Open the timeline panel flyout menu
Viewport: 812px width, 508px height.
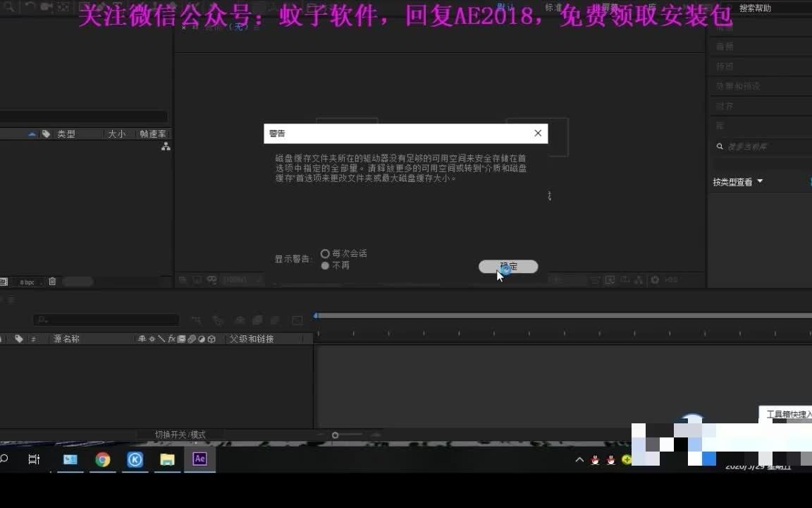(11, 301)
